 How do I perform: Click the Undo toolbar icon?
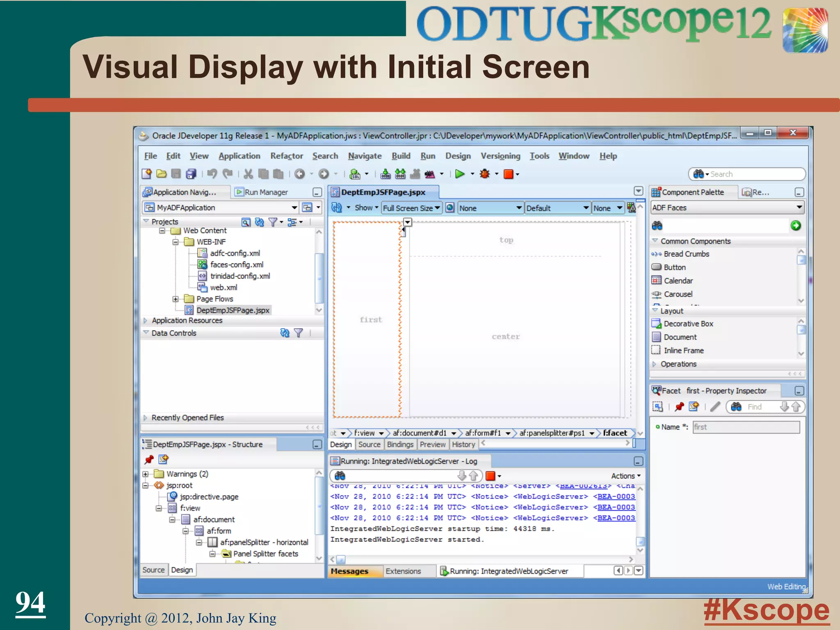tap(212, 174)
